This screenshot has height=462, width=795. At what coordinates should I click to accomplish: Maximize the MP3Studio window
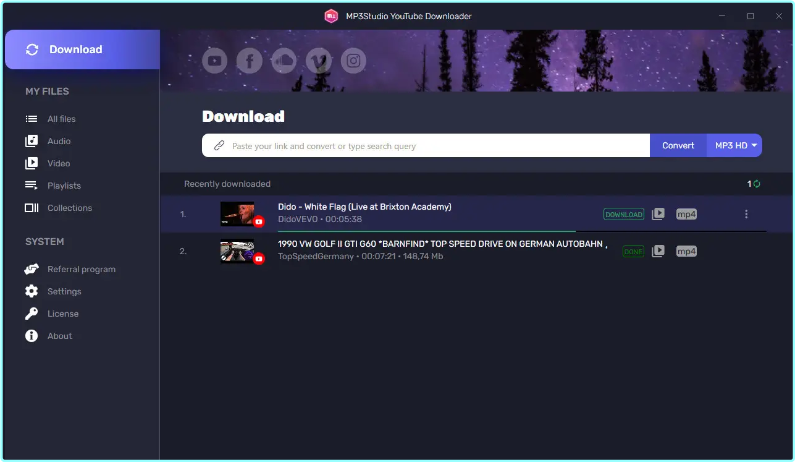point(750,16)
